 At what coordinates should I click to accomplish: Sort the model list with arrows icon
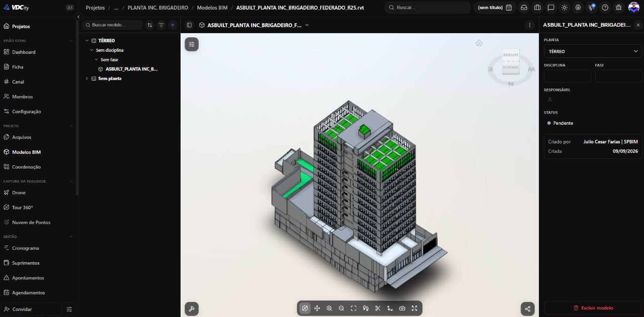(x=150, y=25)
